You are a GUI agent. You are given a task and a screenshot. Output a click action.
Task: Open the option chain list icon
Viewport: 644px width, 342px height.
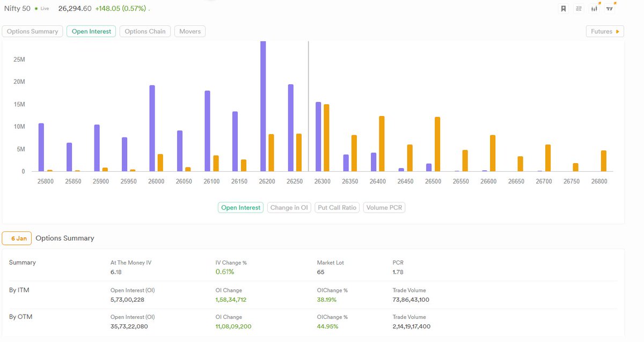point(579,9)
